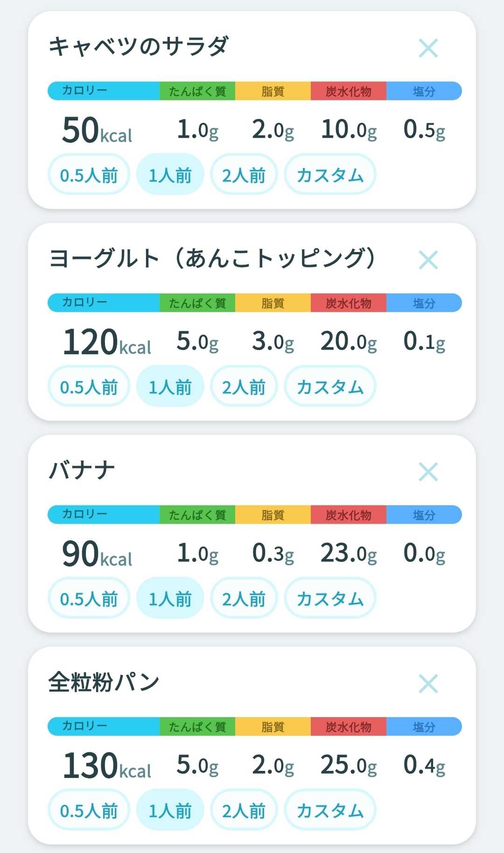Choose 1人前 for ヨーグルト（あんこトッピング）
Screen dimensions: 504x853
pyautogui.click(x=170, y=386)
